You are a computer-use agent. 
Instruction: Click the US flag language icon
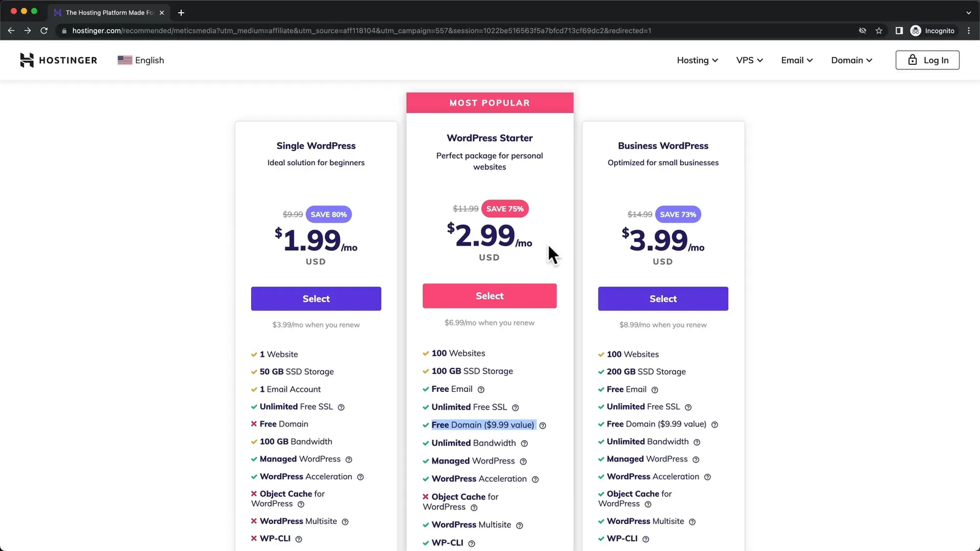[125, 60]
